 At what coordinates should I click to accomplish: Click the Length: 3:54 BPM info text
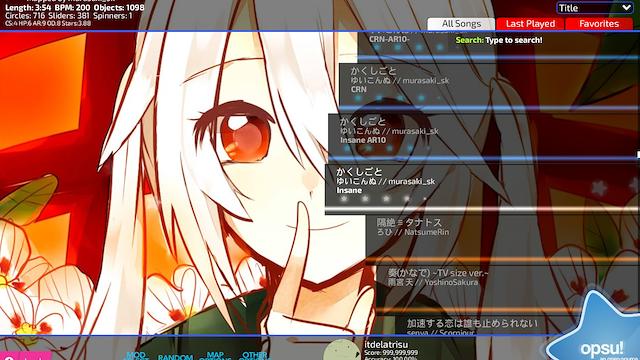pos(75,8)
